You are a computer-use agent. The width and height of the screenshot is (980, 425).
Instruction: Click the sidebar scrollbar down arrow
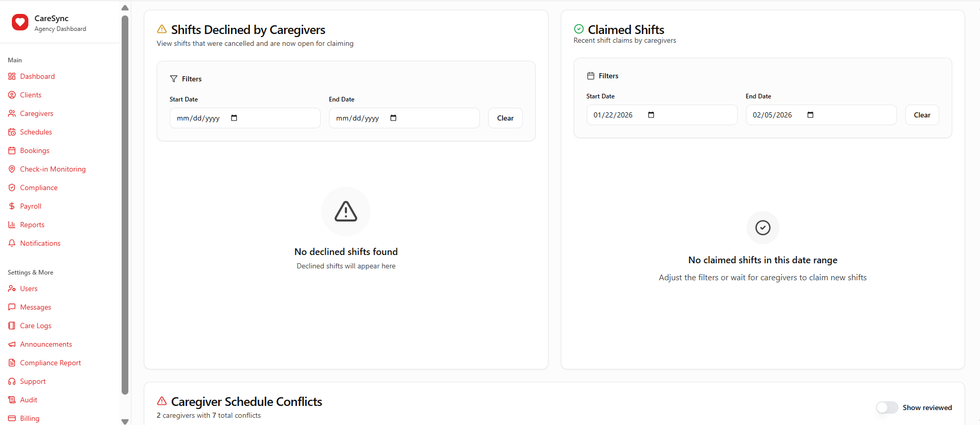point(125,421)
